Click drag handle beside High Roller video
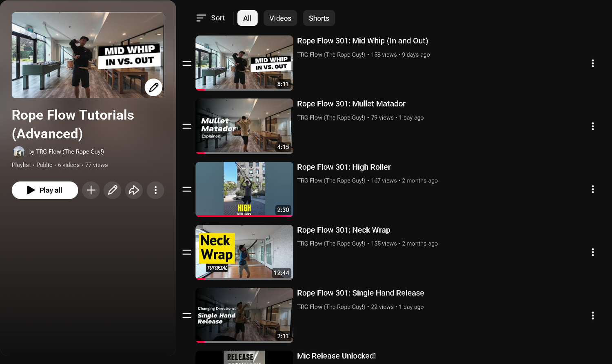Viewport: 612px width, 364px height. tap(187, 189)
